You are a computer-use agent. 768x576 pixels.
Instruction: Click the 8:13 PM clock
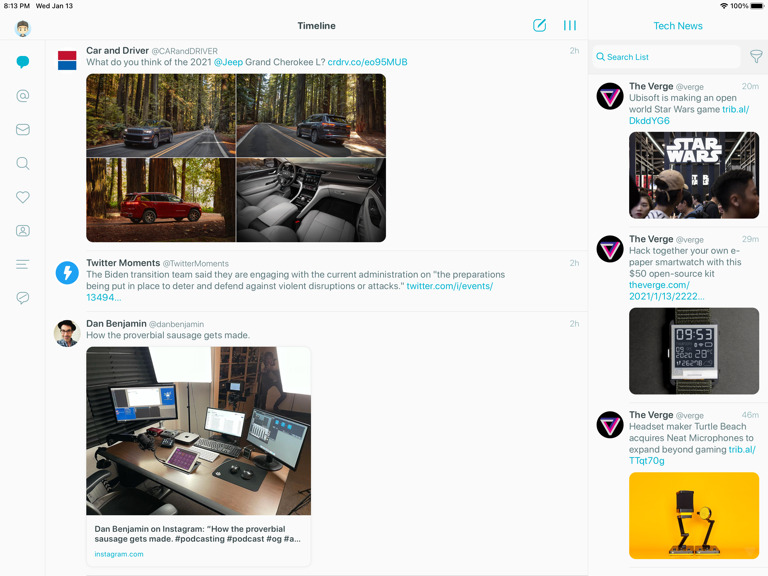17,6
